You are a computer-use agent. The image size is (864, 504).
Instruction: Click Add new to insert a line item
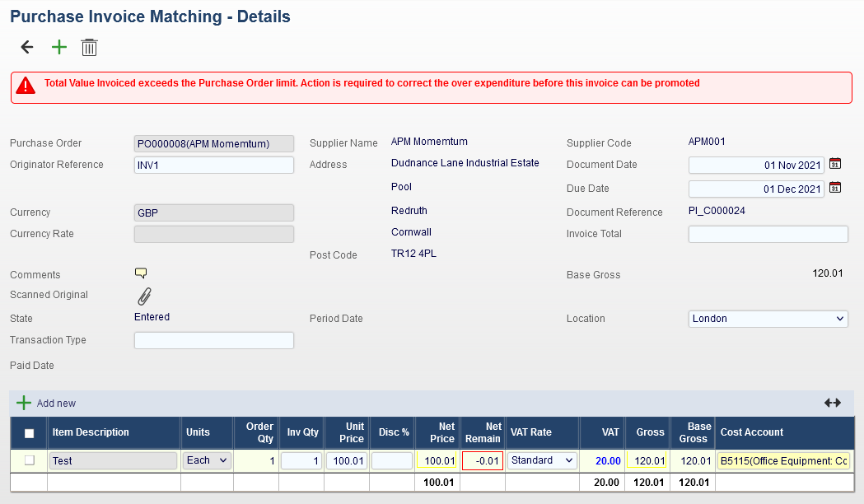tap(45, 403)
